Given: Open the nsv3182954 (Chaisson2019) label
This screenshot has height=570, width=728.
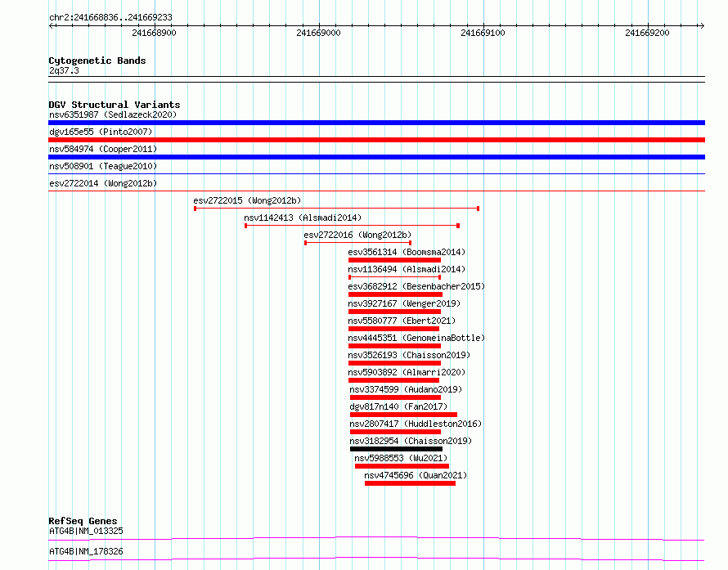Looking at the screenshot, I should click(411, 441).
